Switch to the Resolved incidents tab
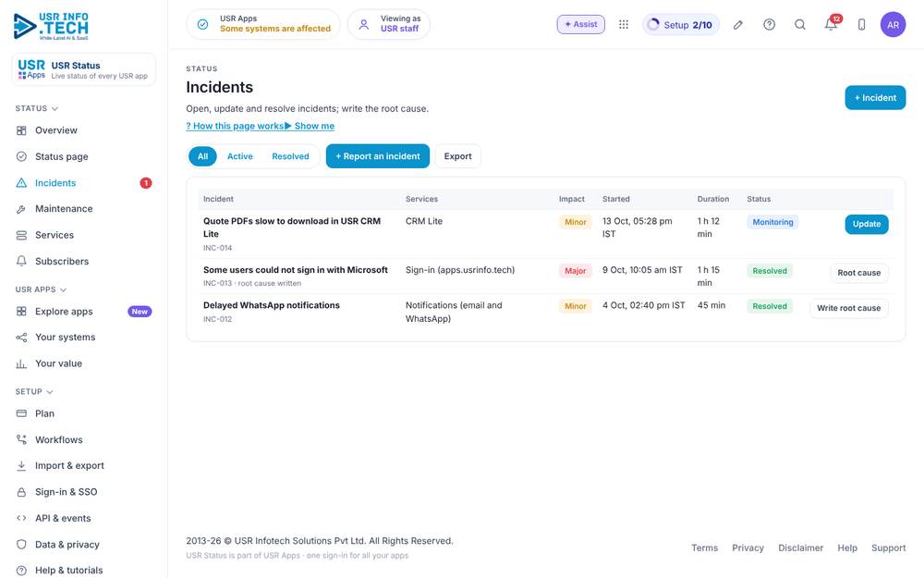 (x=290, y=156)
